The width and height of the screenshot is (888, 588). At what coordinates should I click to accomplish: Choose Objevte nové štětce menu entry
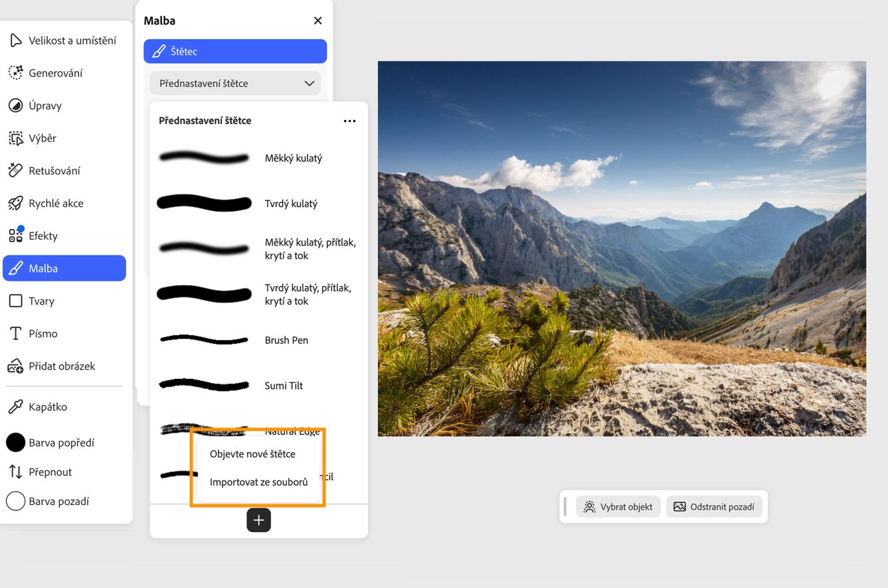coord(252,454)
